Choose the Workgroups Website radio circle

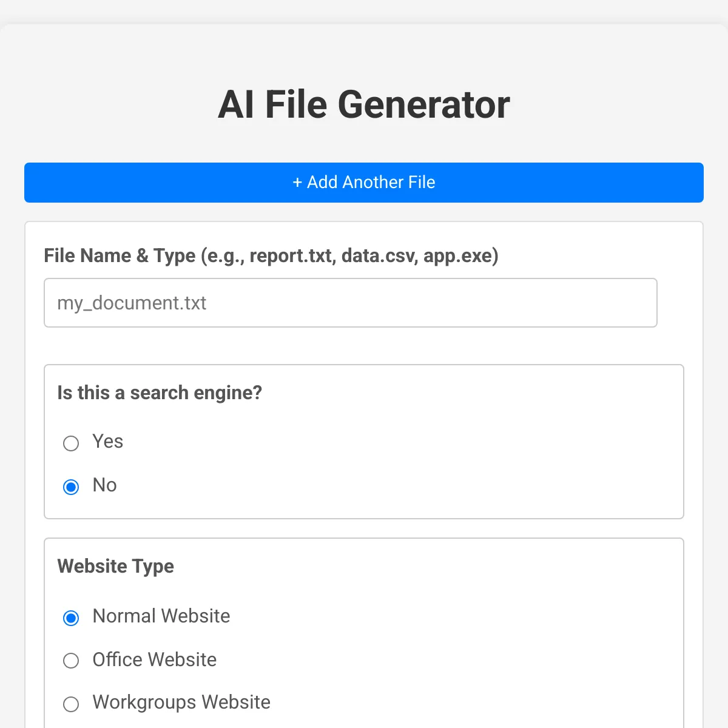point(71,704)
